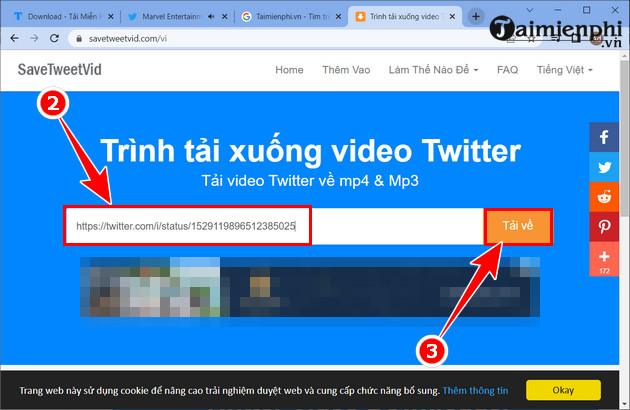630x410 pixels.
Task: Open the Tiếng Việt language dropdown
Action: [x=565, y=70]
